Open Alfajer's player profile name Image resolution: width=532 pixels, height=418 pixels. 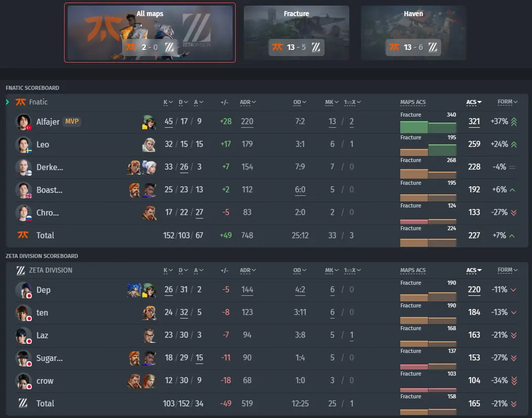(x=48, y=122)
